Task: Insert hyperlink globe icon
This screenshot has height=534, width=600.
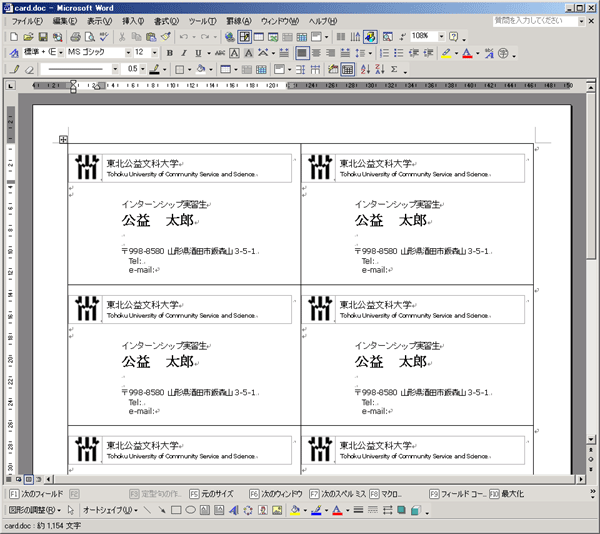Action: [x=230, y=37]
